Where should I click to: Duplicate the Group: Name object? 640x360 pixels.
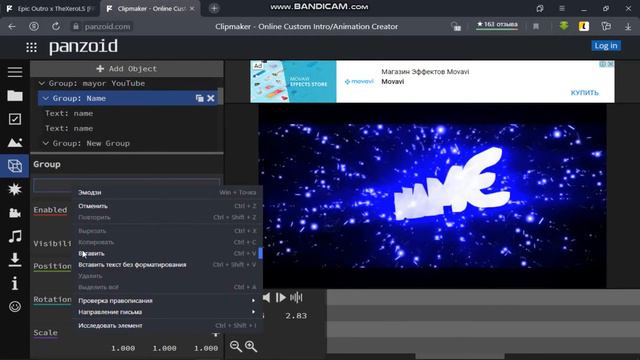click(199, 98)
